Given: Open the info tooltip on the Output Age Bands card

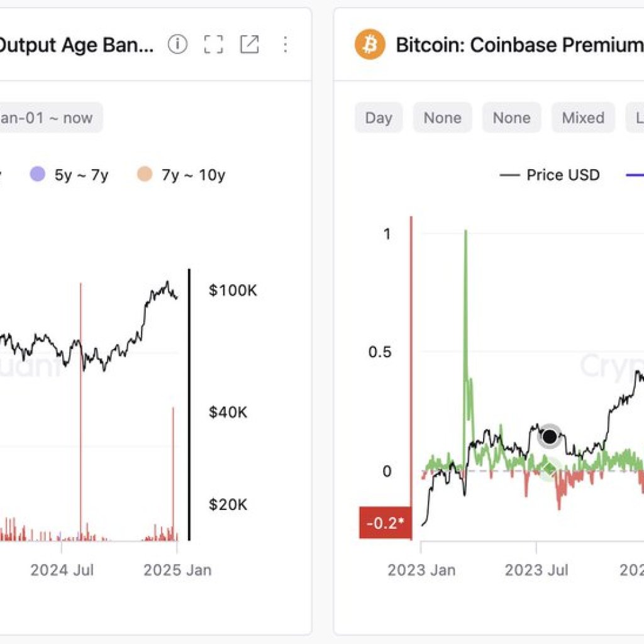Looking at the screenshot, I should (178, 45).
